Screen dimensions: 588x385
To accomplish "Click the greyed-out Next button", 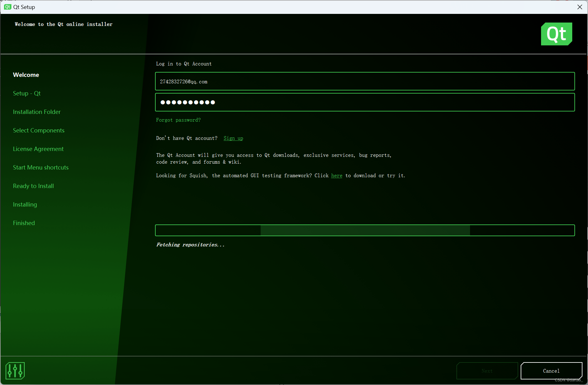I will [487, 370].
